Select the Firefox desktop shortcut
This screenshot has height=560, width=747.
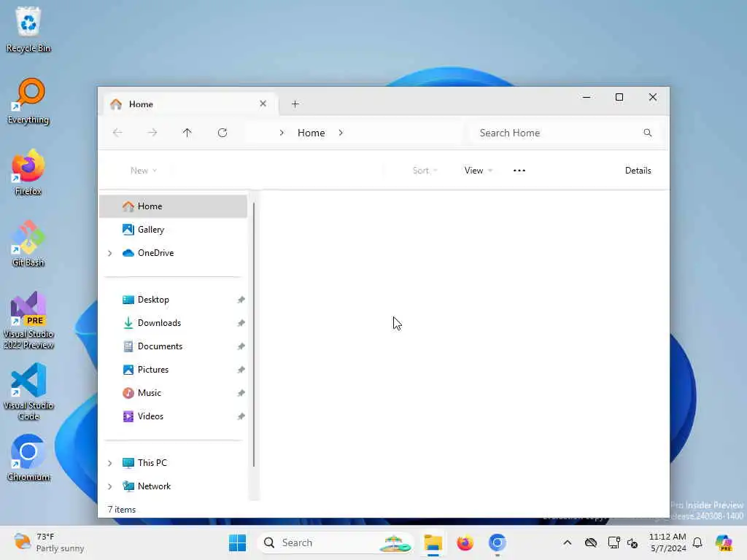coord(28,173)
